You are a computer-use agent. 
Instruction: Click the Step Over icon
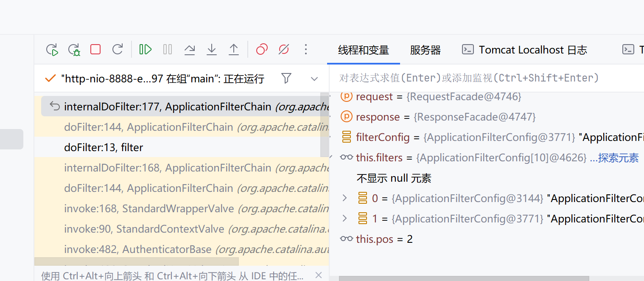click(x=190, y=50)
